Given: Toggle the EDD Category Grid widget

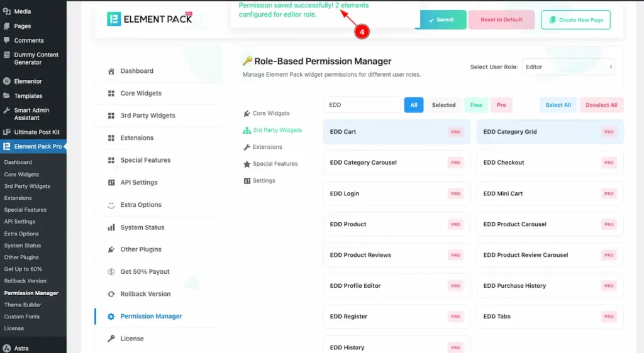Looking at the screenshot, I should pos(550,132).
